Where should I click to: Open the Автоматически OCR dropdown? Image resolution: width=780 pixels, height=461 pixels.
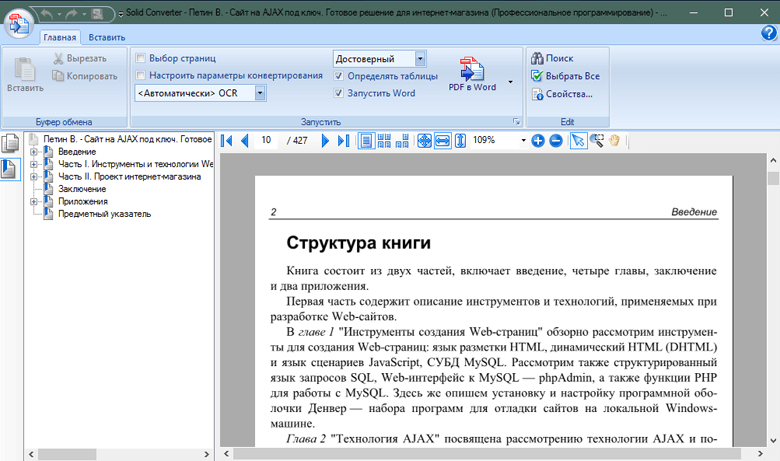coord(260,93)
